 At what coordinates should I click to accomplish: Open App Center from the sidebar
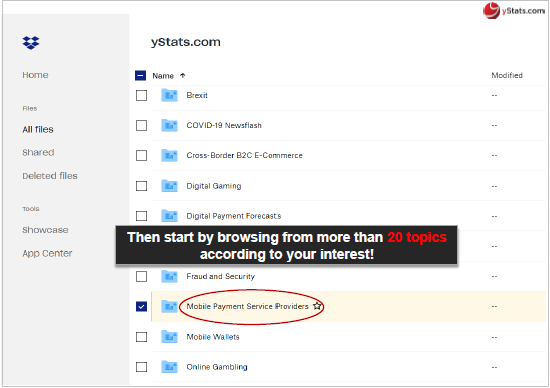(47, 253)
